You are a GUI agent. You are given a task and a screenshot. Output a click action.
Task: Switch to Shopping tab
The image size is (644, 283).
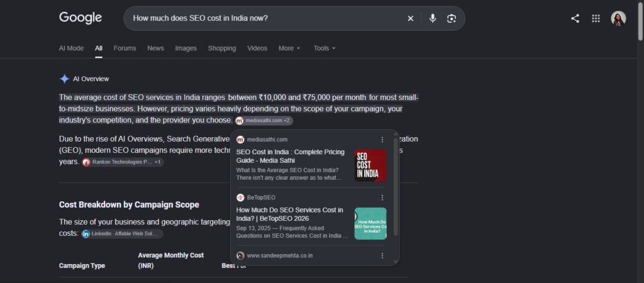222,48
